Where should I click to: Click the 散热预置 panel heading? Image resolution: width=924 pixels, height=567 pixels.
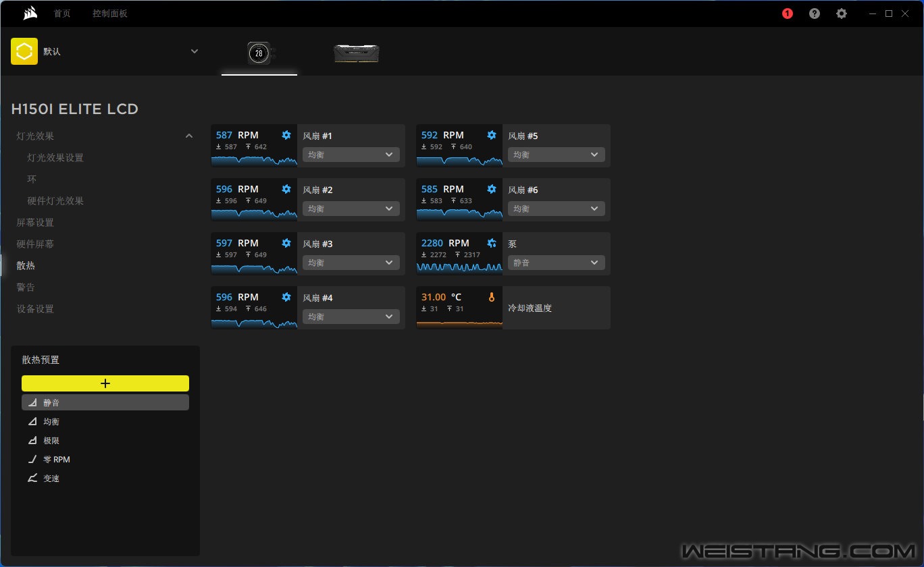[41, 360]
